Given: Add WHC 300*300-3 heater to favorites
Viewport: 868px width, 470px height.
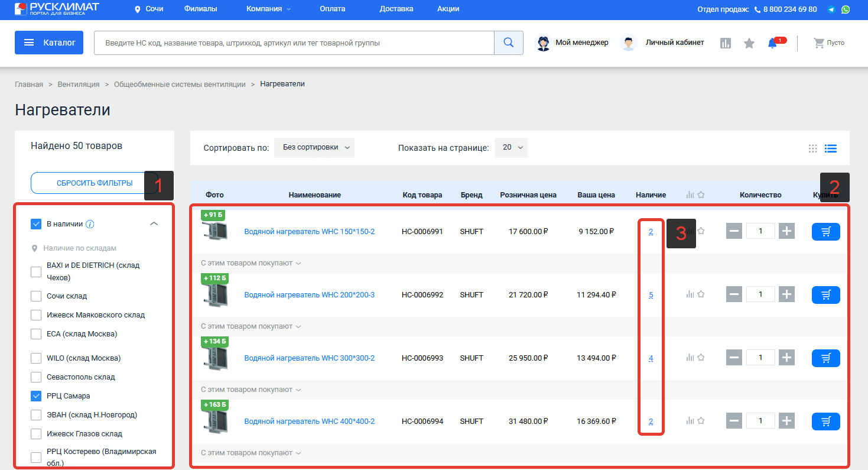Looking at the screenshot, I should pyautogui.click(x=701, y=358).
